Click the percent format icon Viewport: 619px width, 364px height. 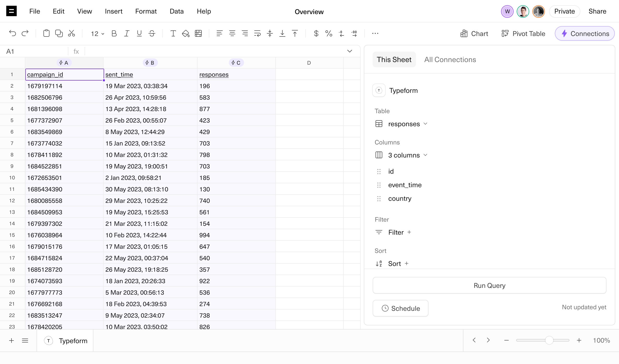click(329, 33)
